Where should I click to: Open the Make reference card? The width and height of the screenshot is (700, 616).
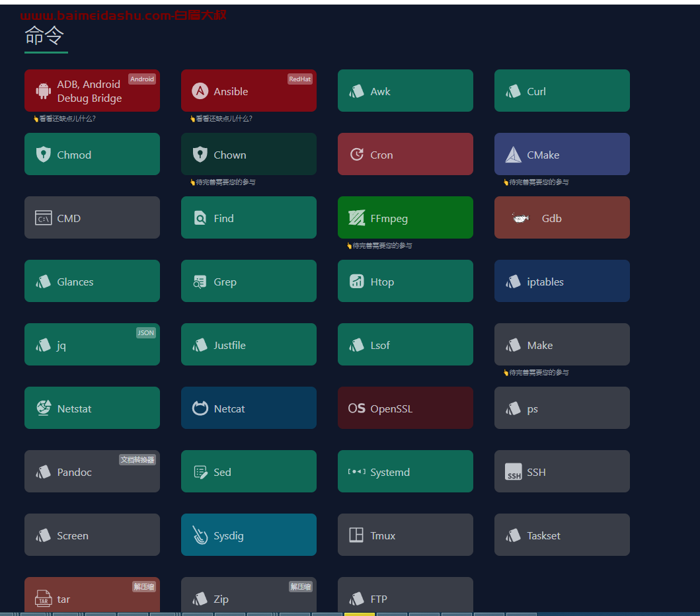pos(562,344)
